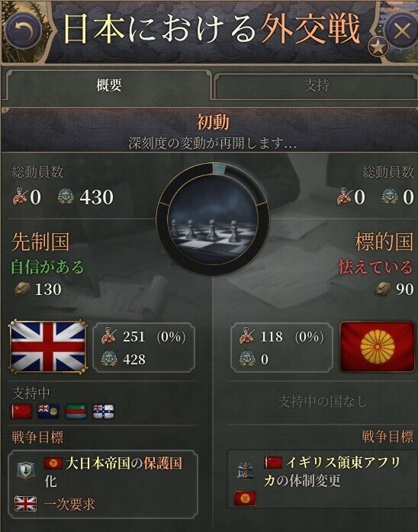Click the small Japan flag under war goal
Image resolution: width=418 pixels, height=532 pixels.
245,498
